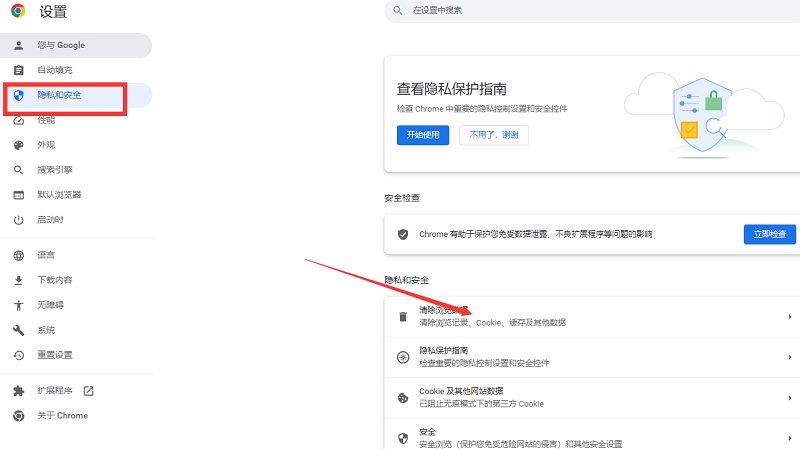Image resolution: width=800 pixels, height=449 pixels.
Task: Open 自动填充 settings section
Action: [x=55, y=70]
